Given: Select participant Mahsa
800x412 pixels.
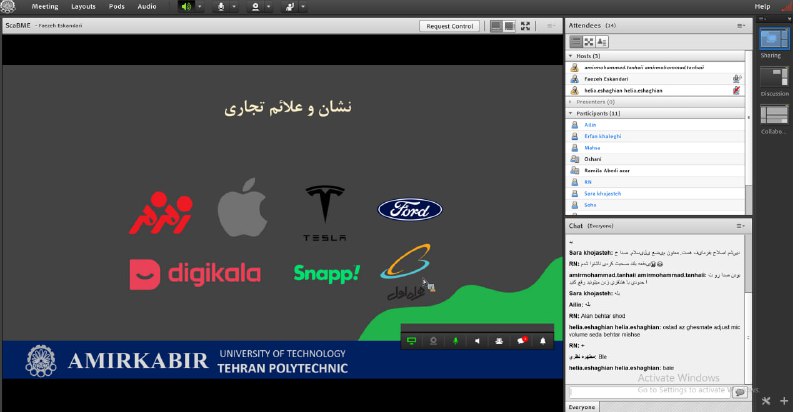Looking at the screenshot, I should point(655,147).
